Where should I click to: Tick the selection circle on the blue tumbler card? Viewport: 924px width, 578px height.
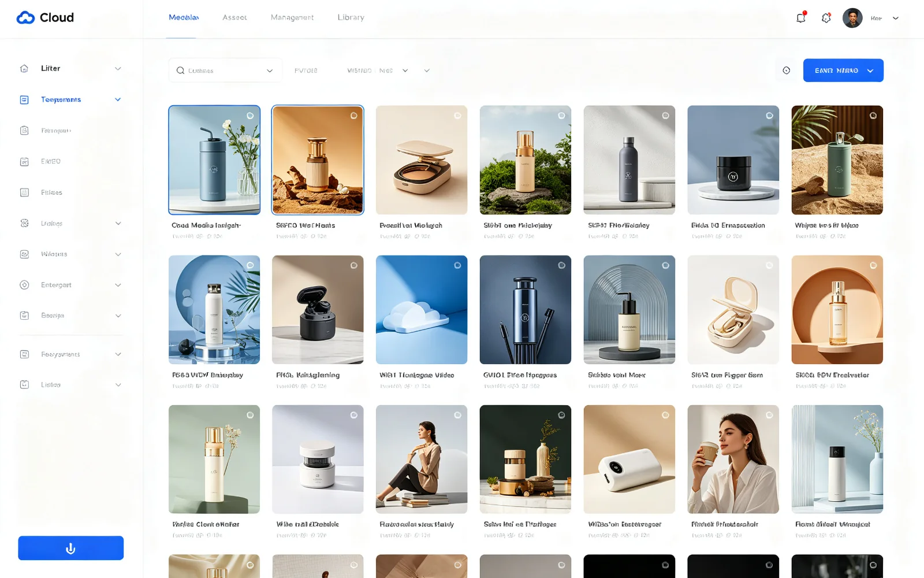point(250,116)
